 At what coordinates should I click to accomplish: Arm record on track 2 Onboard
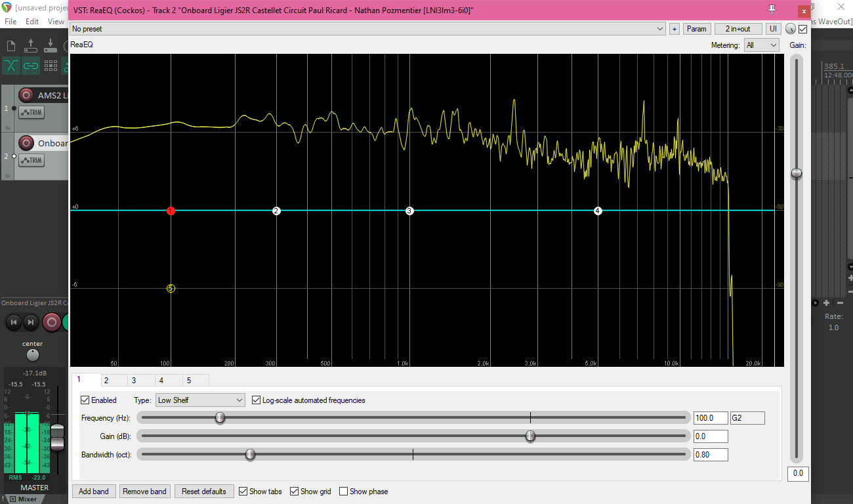pos(26,142)
